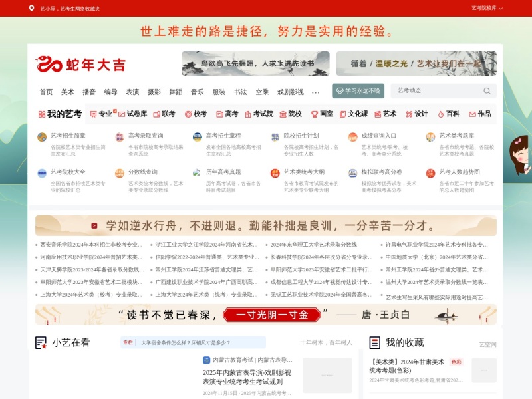
Task: Select the 作品 tab
Action: pyautogui.click(x=479, y=114)
